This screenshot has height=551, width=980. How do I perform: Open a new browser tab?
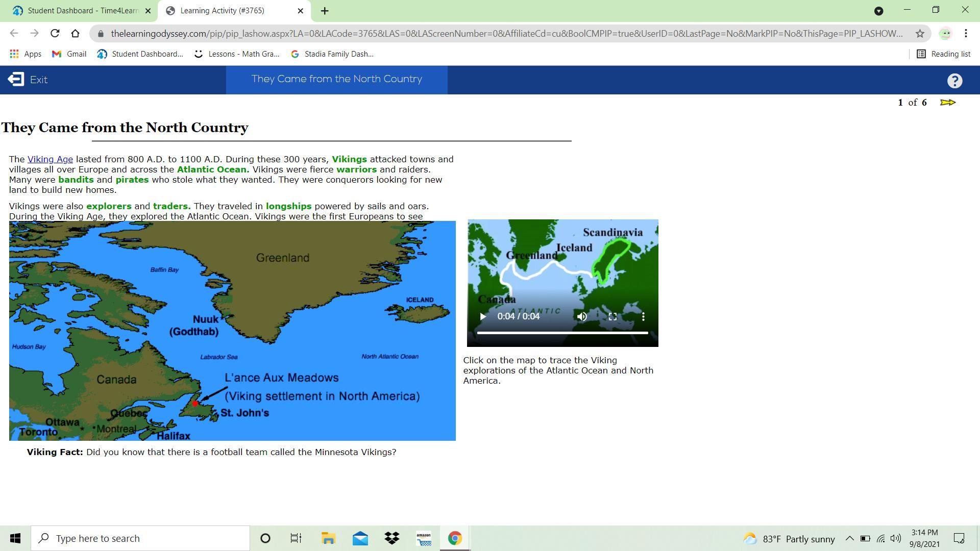(x=325, y=11)
